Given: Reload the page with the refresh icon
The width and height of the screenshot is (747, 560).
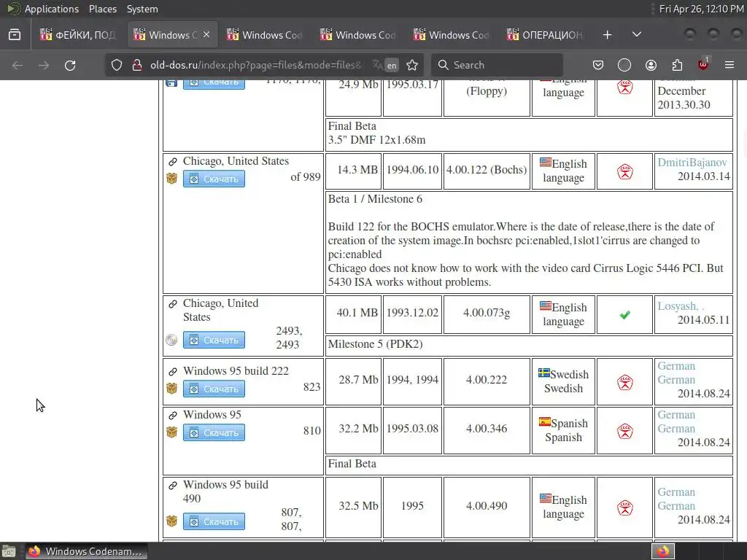Looking at the screenshot, I should point(70,65).
